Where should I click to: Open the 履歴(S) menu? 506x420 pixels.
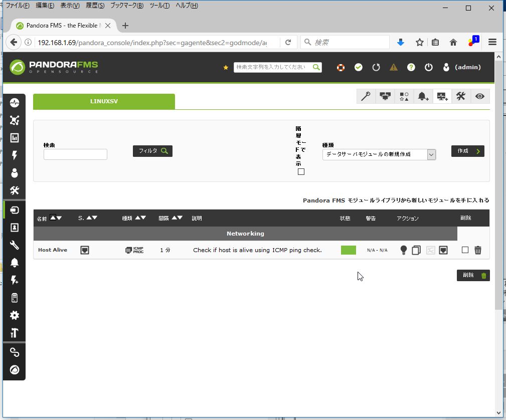(x=95, y=6)
